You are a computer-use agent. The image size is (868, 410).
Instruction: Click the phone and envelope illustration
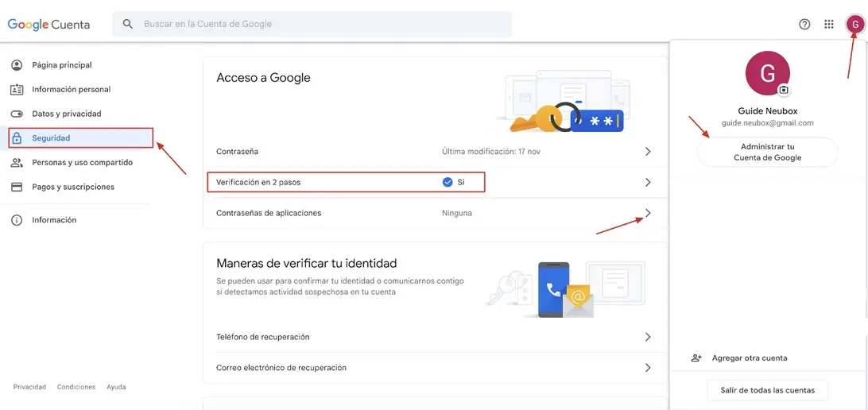pos(564,288)
